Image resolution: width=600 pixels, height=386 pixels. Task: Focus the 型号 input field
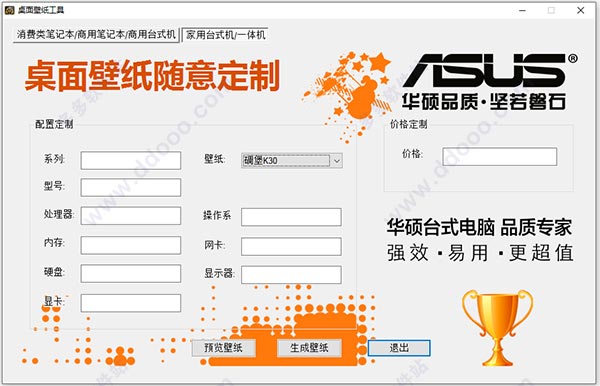(131, 187)
